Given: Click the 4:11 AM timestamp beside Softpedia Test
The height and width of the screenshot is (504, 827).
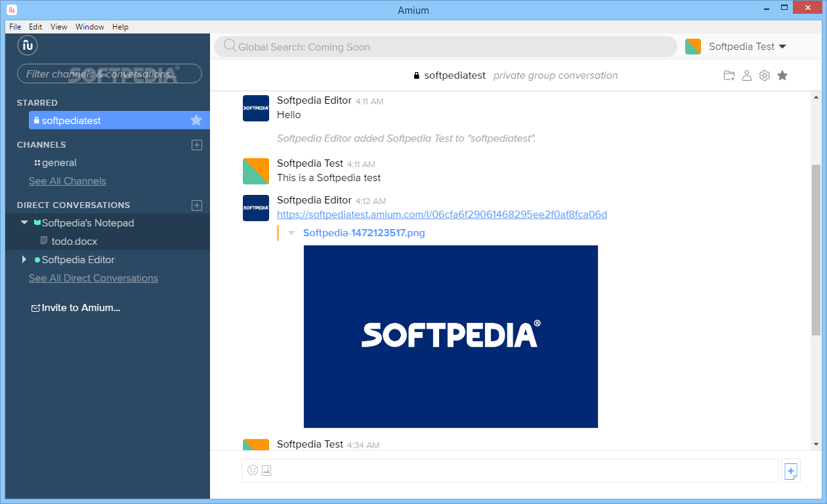Looking at the screenshot, I should point(361,165).
